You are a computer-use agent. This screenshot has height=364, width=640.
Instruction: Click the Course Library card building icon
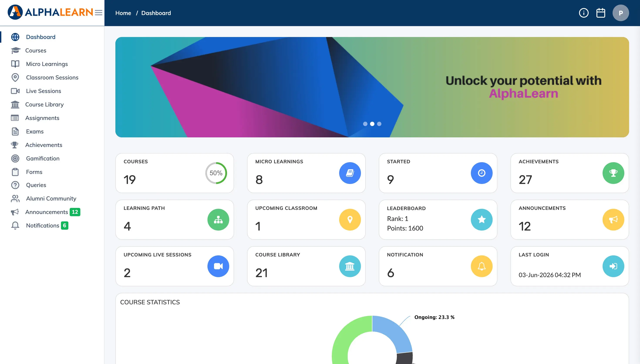350,266
